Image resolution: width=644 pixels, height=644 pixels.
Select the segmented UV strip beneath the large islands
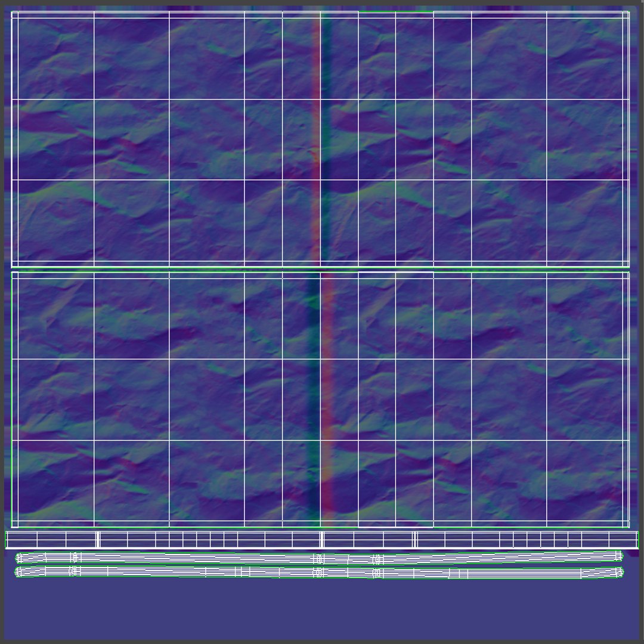(322, 540)
